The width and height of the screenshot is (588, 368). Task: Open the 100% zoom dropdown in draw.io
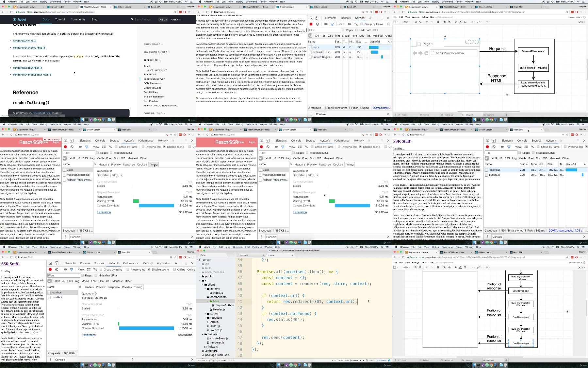[x=406, y=267]
